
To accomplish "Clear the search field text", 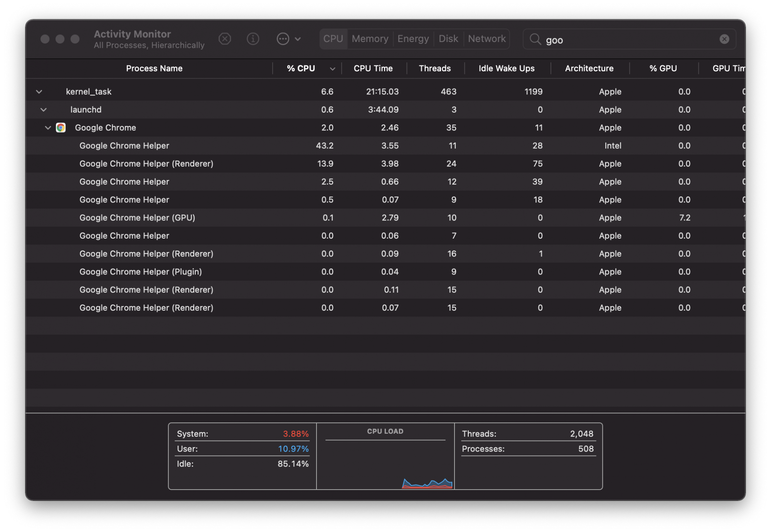I will coord(724,39).
